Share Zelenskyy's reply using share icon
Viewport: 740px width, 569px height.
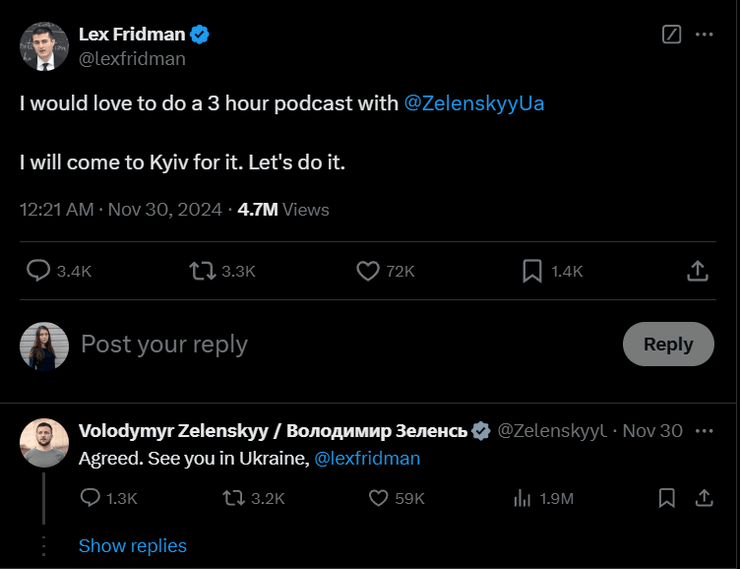tap(703, 497)
